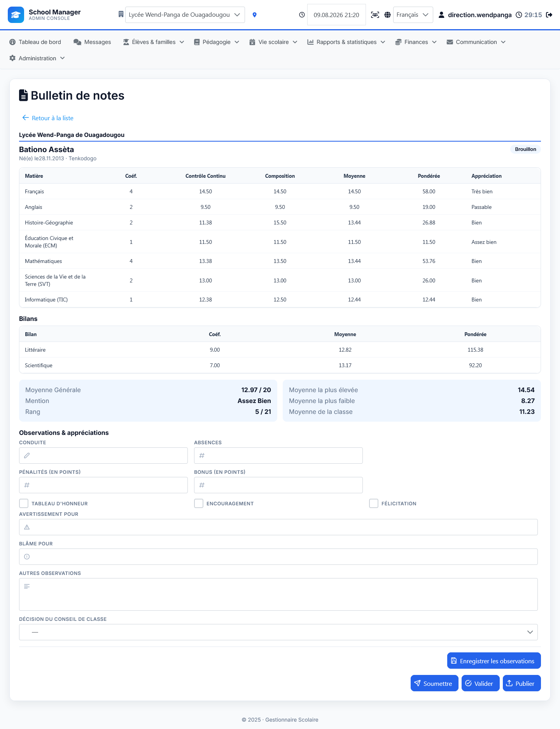Click the face scan icon in header

(x=375, y=15)
